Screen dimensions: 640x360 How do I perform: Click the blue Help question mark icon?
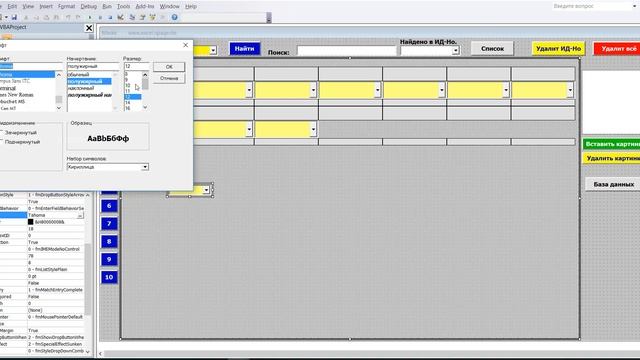point(175,18)
